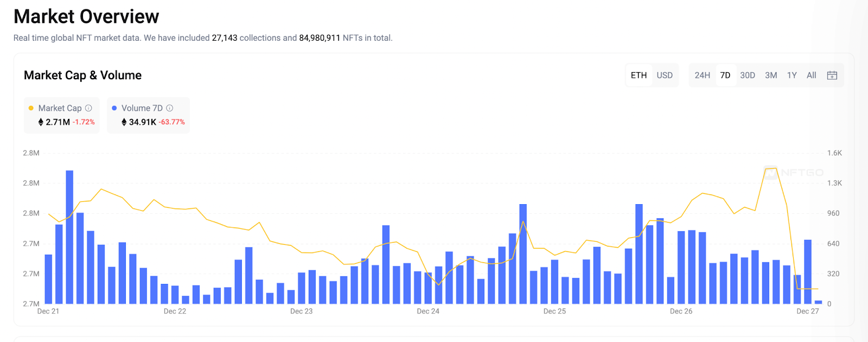Select the 1Y time range
Image resolution: width=868 pixels, height=342 pixels.
(x=792, y=75)
